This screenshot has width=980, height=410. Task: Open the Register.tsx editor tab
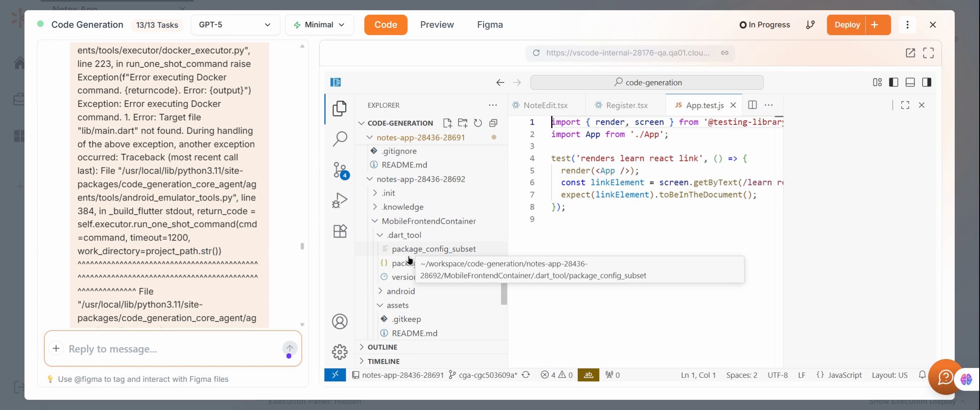click(626, 105)
